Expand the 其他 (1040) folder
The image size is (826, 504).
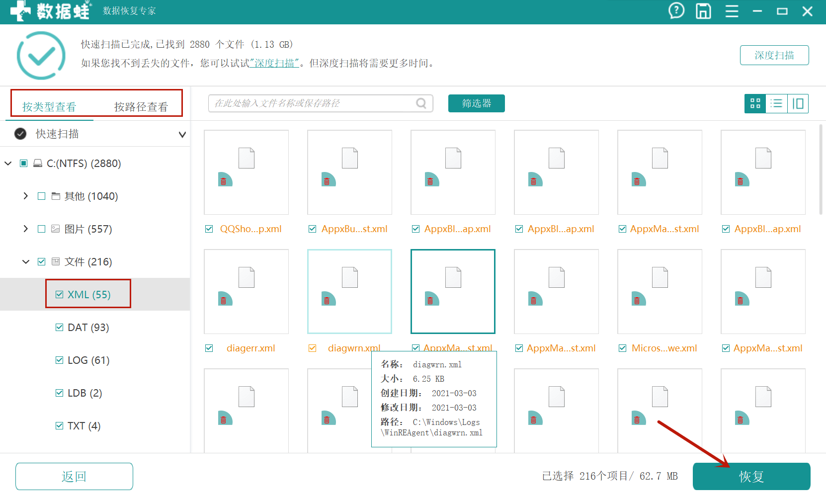pos(26,196)
